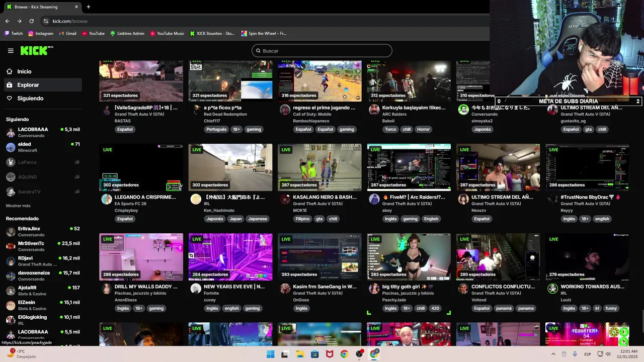644x362 pixels.
Task: Open Twitch bookmark
Action: click(14, 34)
